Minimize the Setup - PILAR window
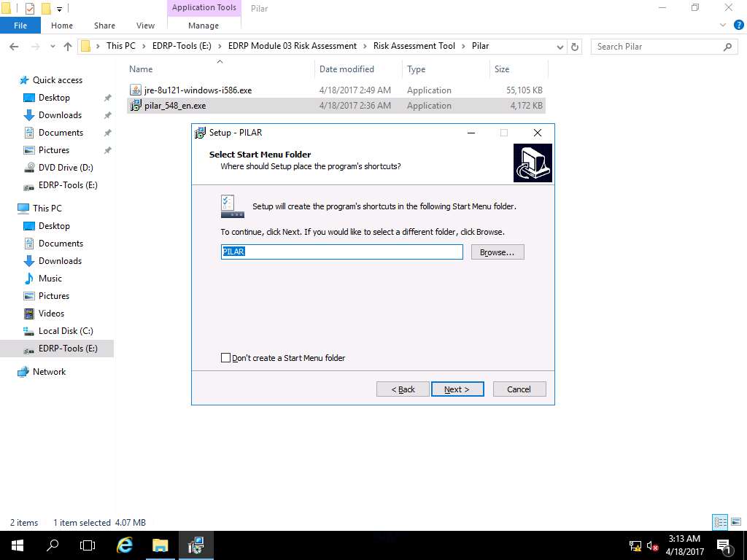 [x=471, y=133]
